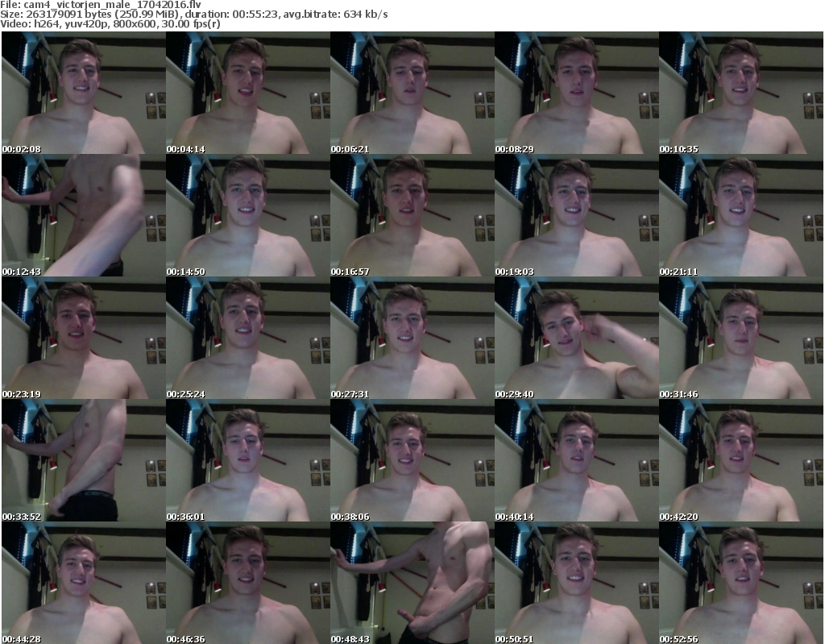Pick the preview frame at 00:27:31
825x644 pixels.
point(412,338)
